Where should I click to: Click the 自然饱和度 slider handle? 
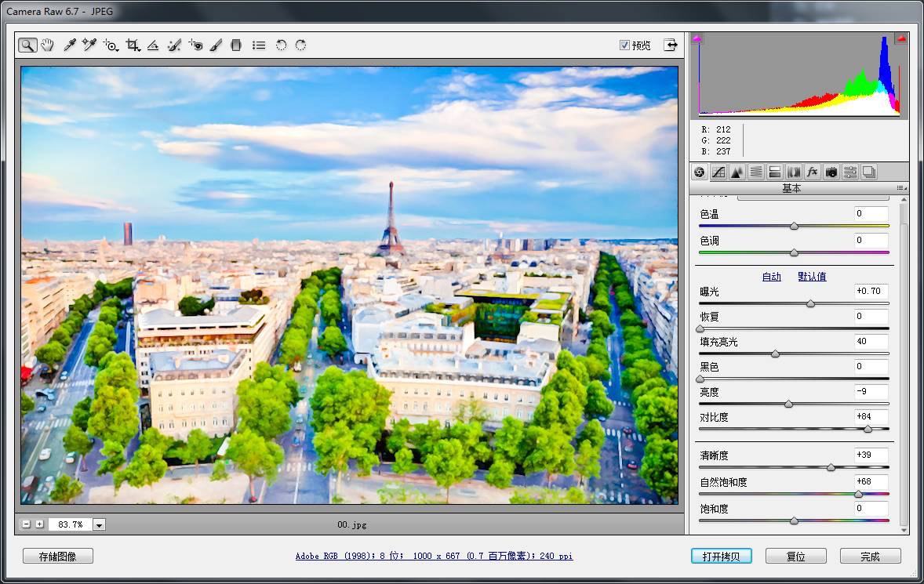tap(859, 495)
